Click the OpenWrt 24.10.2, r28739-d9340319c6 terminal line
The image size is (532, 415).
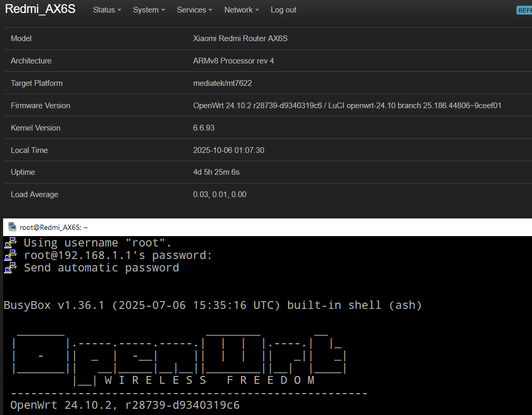(125, 405)
